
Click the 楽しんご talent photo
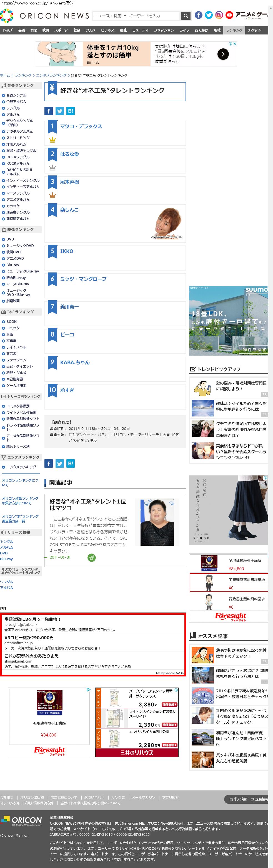pos(168,223)
